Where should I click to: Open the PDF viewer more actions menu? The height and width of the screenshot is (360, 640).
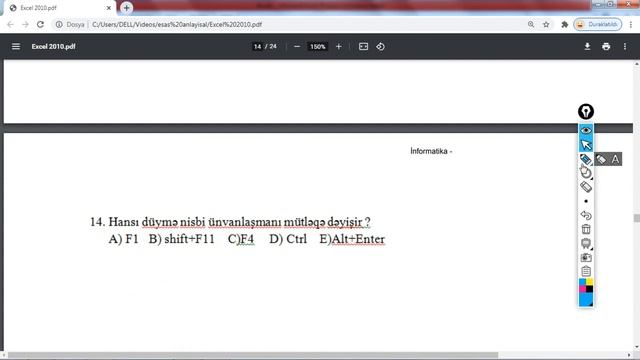[x=625, y=47]
